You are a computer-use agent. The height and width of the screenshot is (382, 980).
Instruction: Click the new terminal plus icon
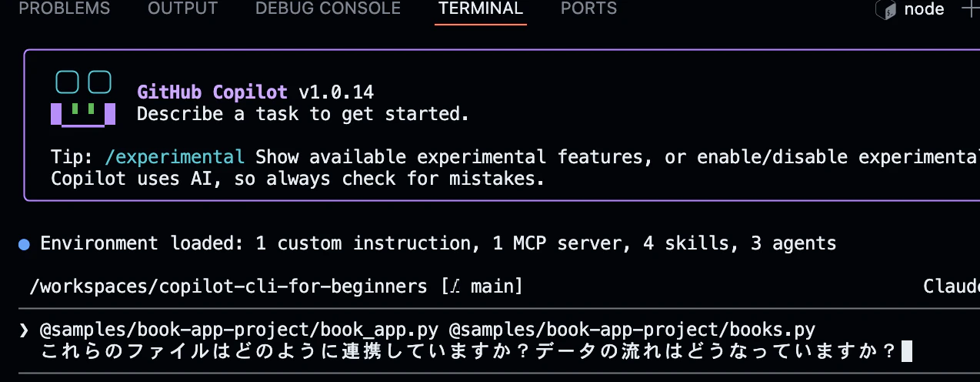(x=970, y=9)
